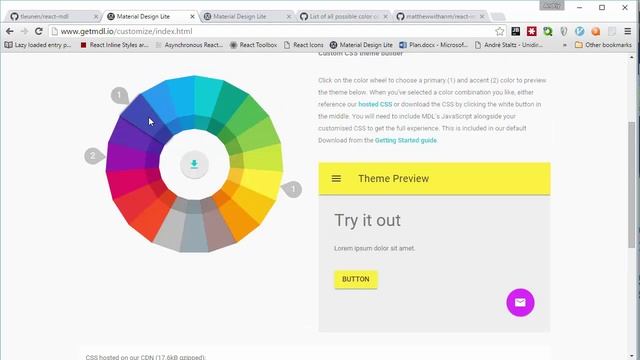Image resolution: width=640 pixels, height=360 pixels.
Task: Bookmark this page with star icon
Action: [x=500, y=31]
